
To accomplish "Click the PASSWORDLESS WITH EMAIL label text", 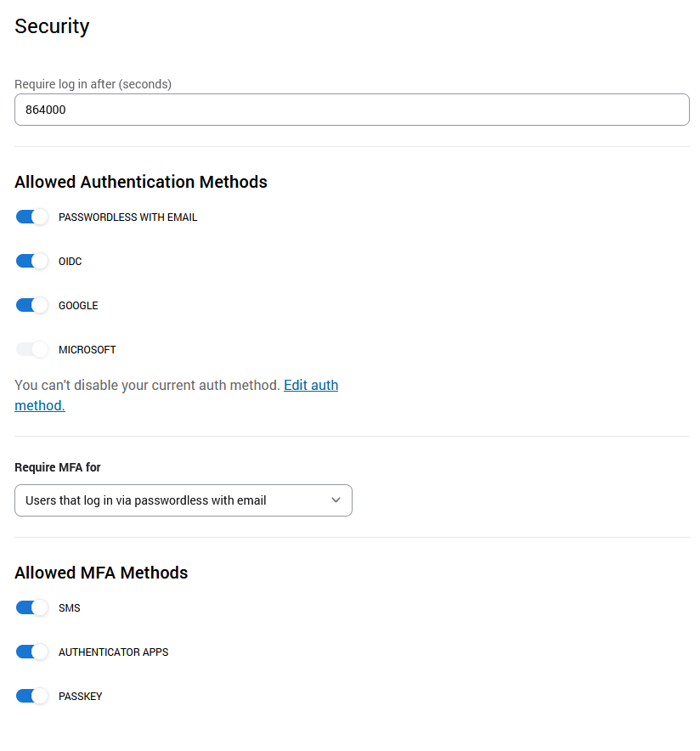I will pos(127,217).
